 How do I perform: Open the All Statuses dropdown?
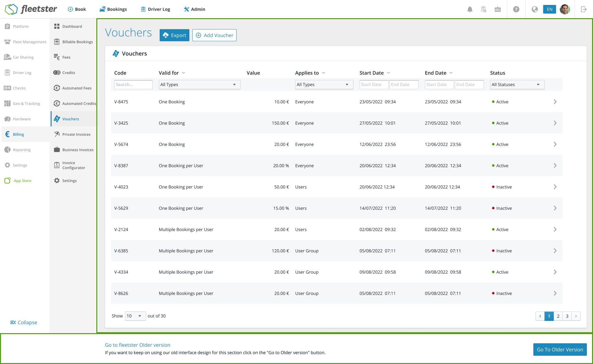pos(517,85)
